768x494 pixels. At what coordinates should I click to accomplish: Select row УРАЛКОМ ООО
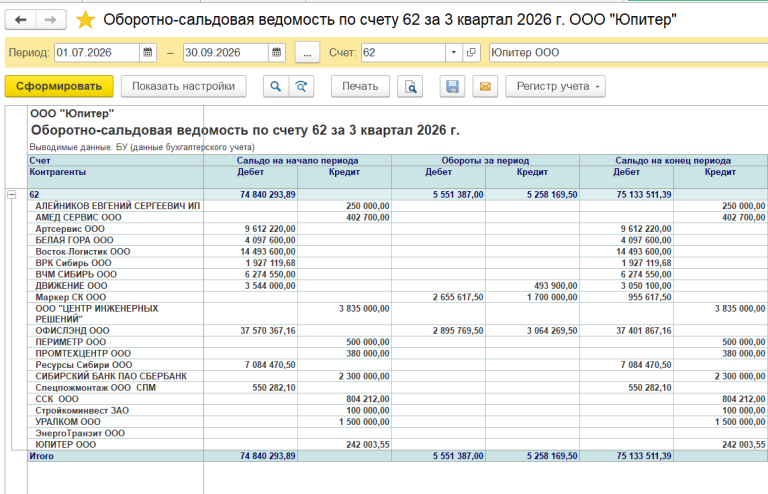pos(398,422)
